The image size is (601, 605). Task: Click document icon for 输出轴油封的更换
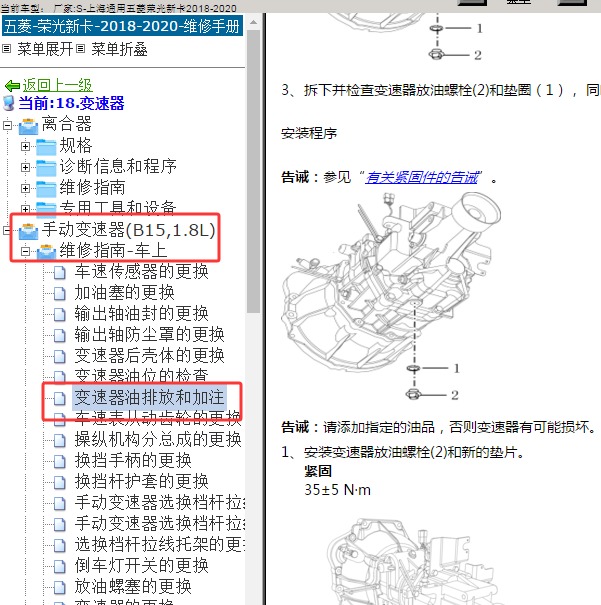point(59,314)
